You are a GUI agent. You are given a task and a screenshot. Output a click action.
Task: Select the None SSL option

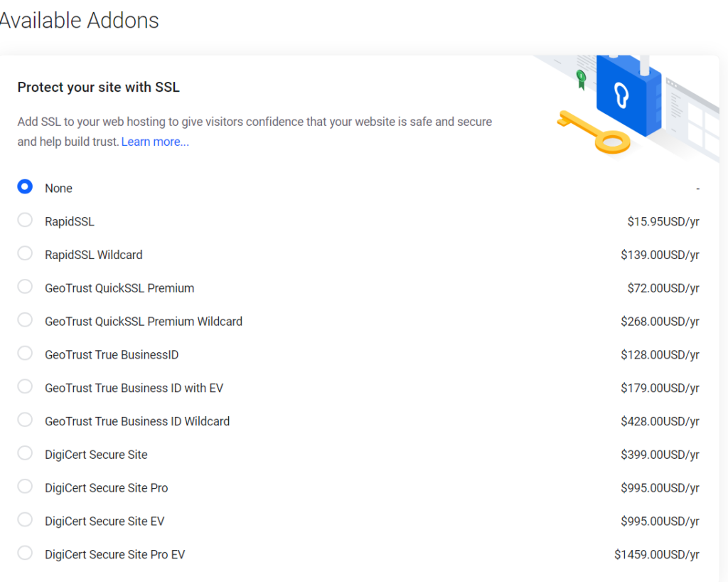click(x=25, y=186)
